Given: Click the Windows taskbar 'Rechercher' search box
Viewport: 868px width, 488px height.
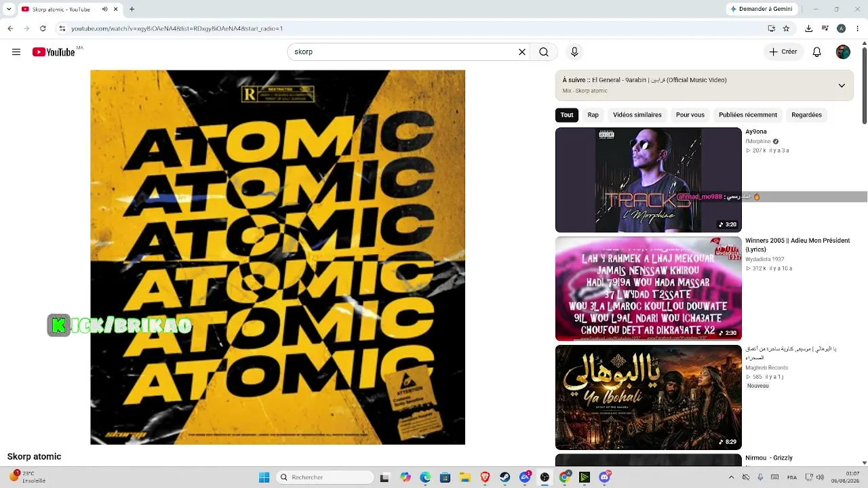Looking at the screenshot, I should coord(325,477).
